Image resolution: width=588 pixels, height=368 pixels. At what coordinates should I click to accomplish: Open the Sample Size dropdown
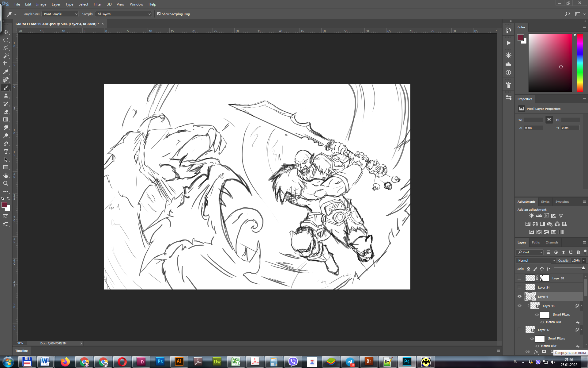[60, 14]
